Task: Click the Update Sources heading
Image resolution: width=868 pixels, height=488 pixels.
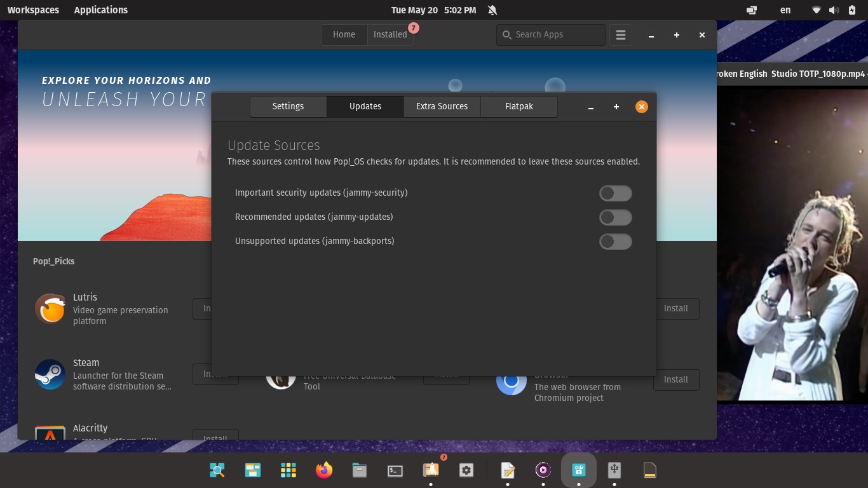Action: click(274, 146)
